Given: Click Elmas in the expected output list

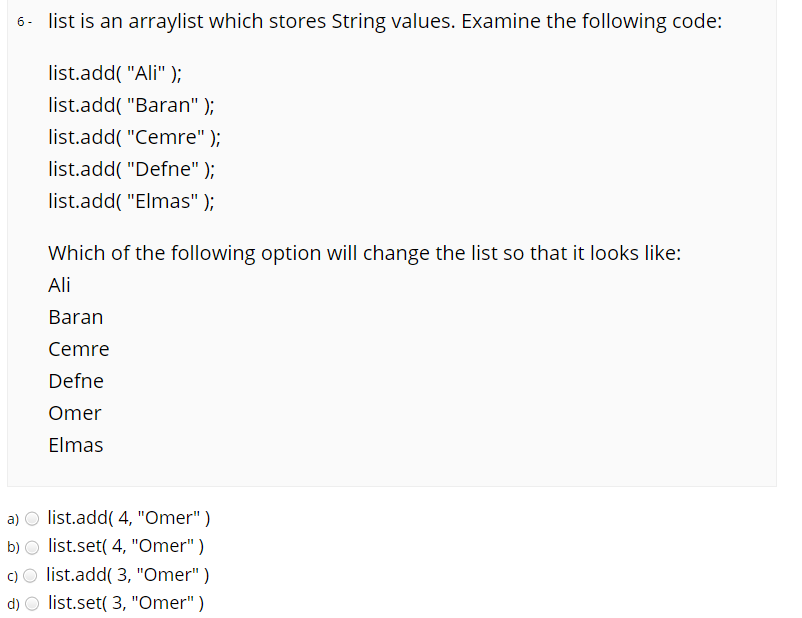Looking at the screenshot, I should (x=76, y=445).
